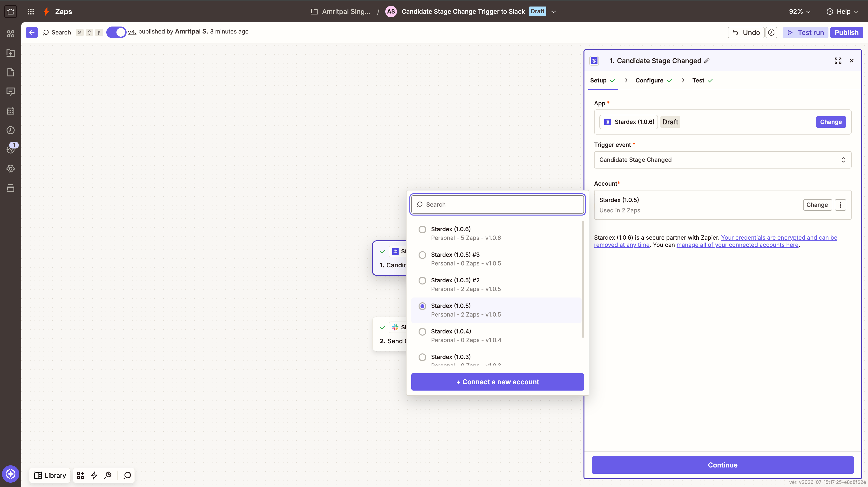This screenshot has width=868, height=487.
Task: Select the Stardex (1.0.6) account radio
Action: click(x=422, y=230)
